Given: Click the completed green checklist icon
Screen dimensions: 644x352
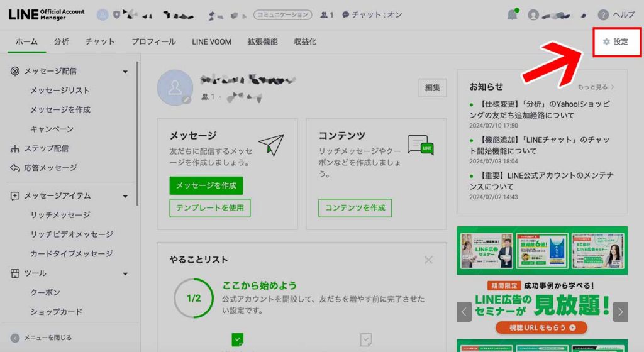Looking at the screenshot, I should pyautogui.click(x=237, y=339).
